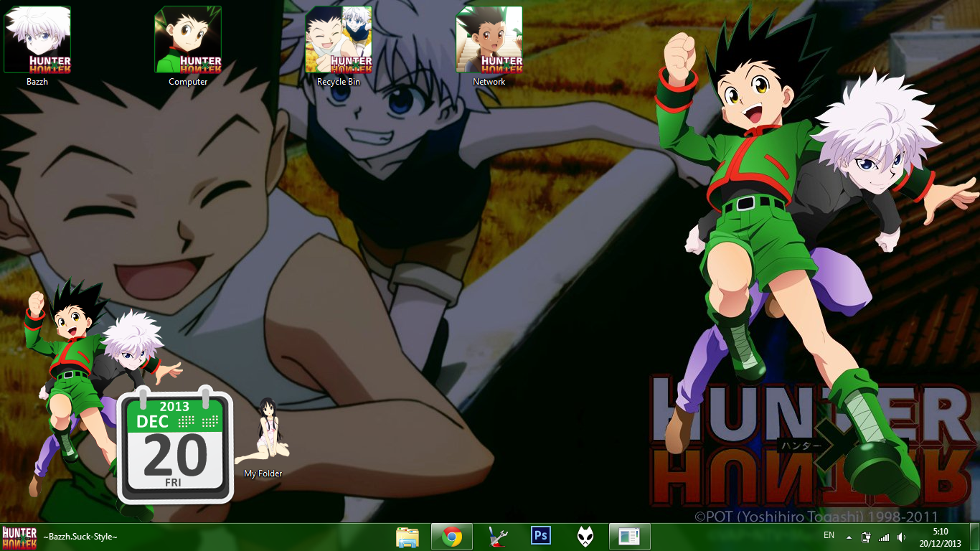Open Windows Explorer from the taskbar
Viewport: 980px width, 551px height.
407,537
